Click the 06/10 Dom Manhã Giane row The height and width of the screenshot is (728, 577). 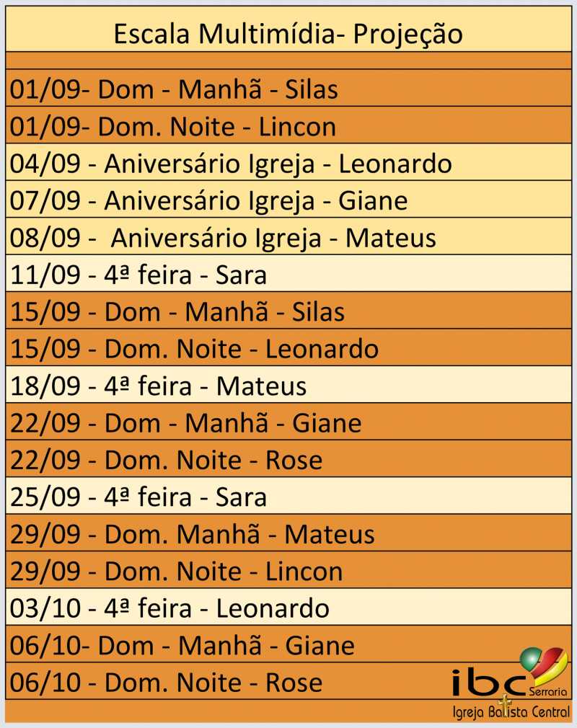[288, 644]
